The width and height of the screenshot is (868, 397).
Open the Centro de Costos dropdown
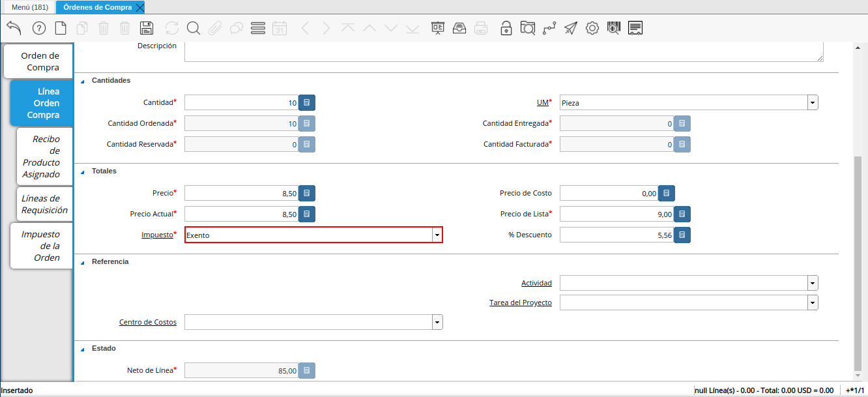tap(437, 322)
